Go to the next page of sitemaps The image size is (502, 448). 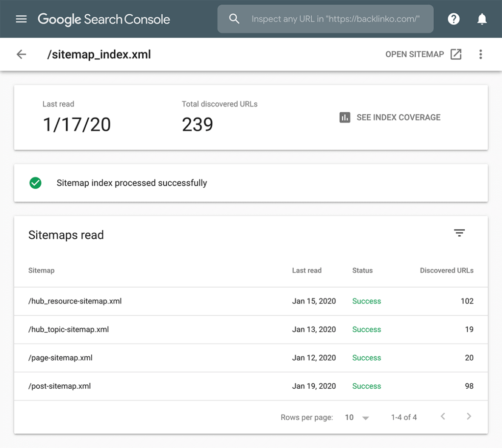pos(469,417)
